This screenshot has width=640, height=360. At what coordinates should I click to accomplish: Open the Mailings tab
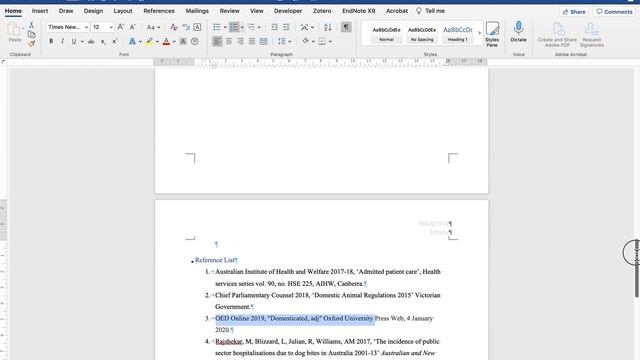[x=197, y=11]
